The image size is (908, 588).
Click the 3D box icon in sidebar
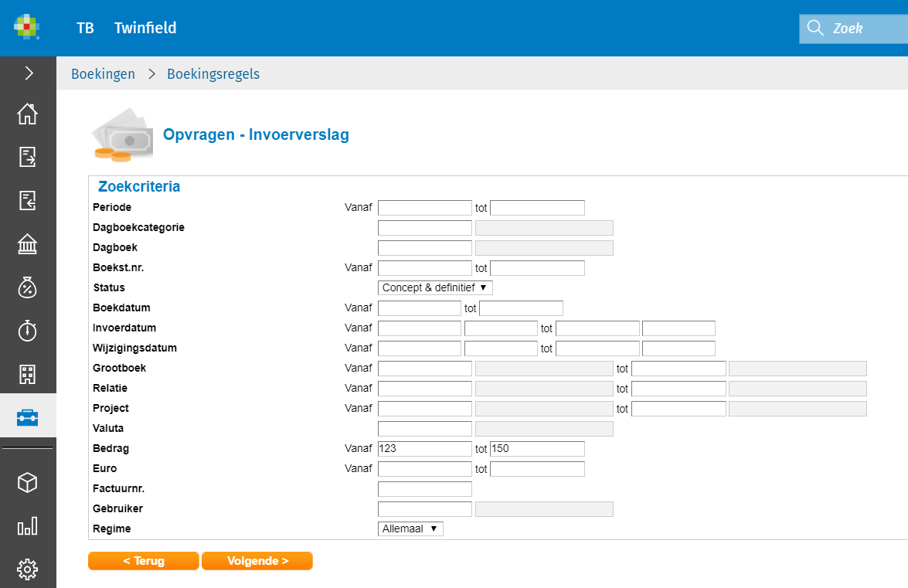[28, 483]
